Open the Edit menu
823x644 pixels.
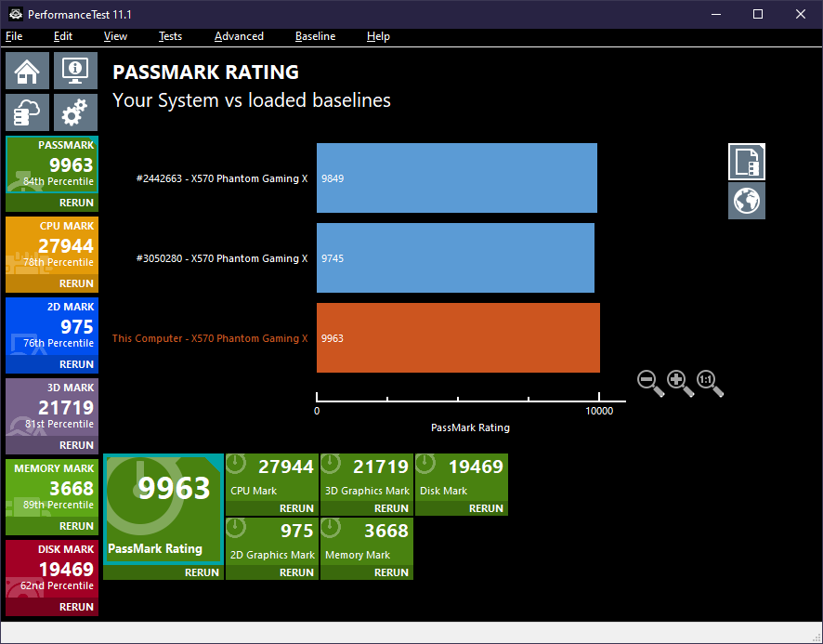63,36
